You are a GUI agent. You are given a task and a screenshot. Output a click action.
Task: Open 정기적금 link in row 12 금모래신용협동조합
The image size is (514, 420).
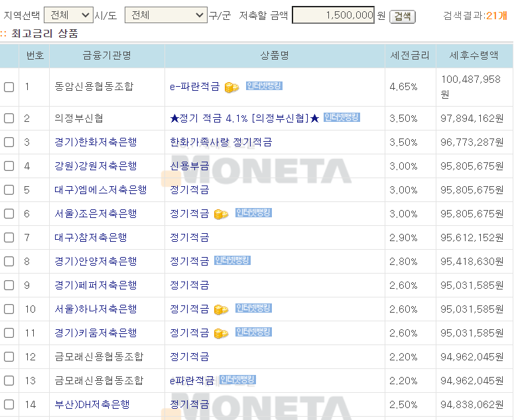point(190,357)
